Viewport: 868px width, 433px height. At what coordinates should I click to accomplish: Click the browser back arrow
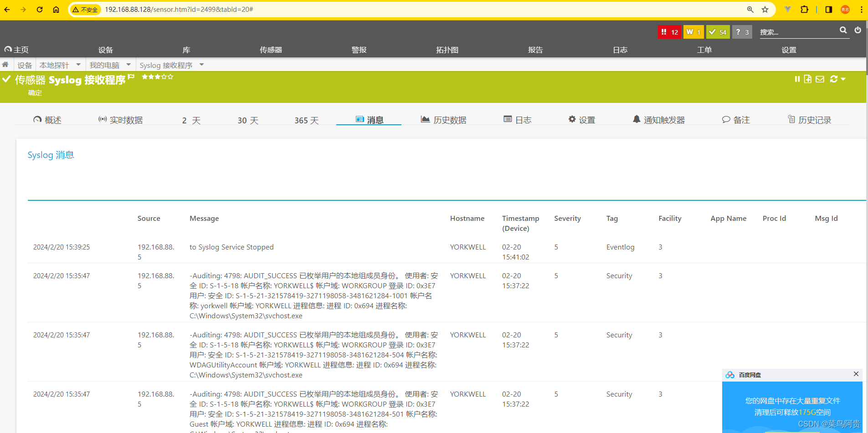7,10
